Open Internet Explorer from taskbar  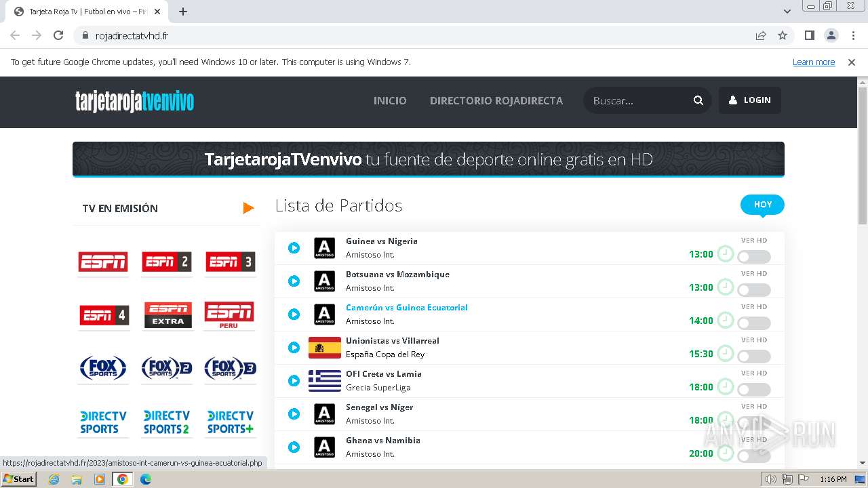click(x=54, y=479)
